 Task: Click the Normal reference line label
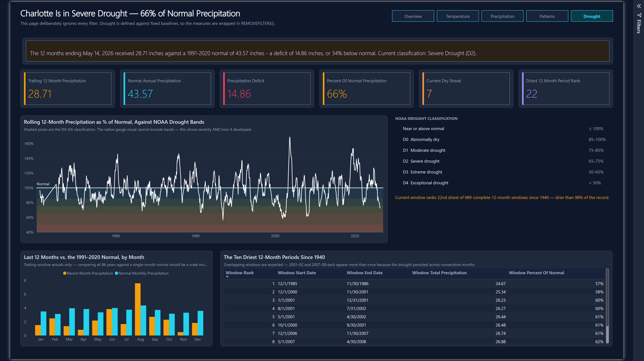(x=43, y=184)
